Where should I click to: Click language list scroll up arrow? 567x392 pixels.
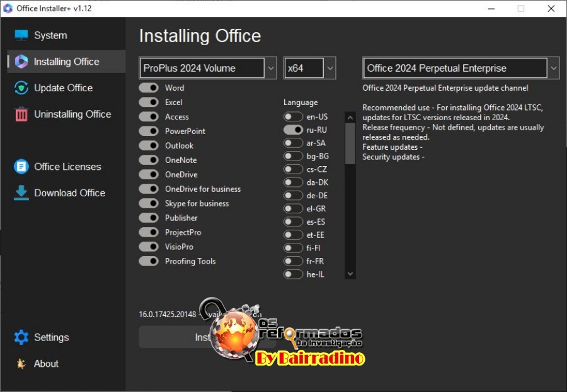pyautogui.click(x=350, y=118)
